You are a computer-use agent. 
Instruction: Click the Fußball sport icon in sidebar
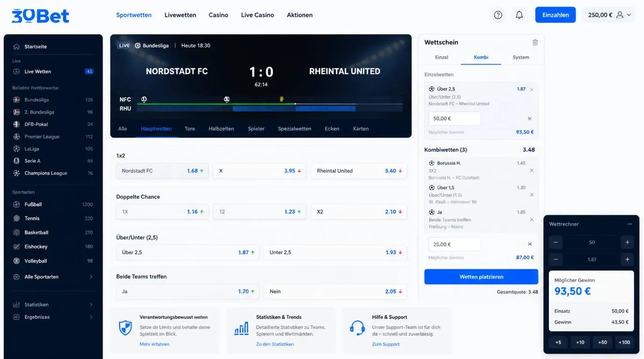17,204
